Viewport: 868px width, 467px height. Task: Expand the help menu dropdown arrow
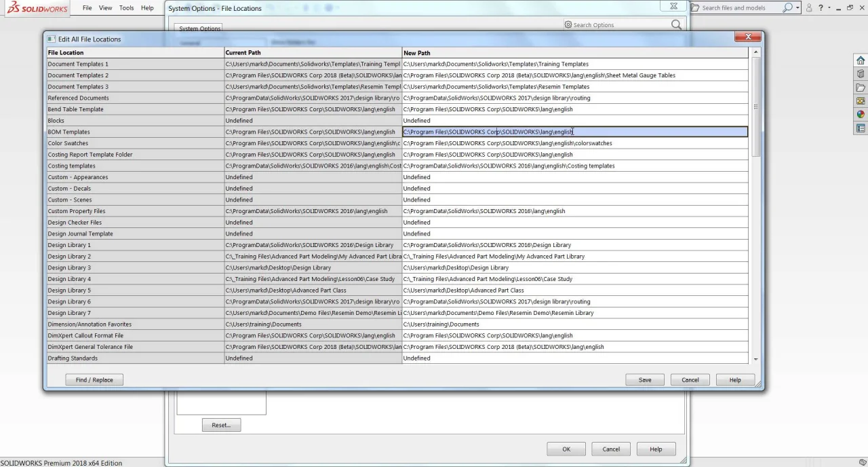point(829,8)
